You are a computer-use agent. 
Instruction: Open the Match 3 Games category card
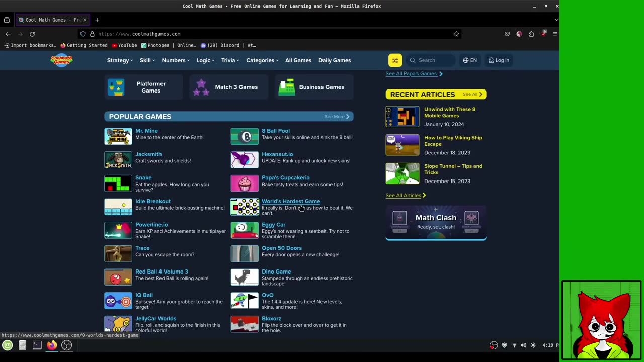coord(229,87)
